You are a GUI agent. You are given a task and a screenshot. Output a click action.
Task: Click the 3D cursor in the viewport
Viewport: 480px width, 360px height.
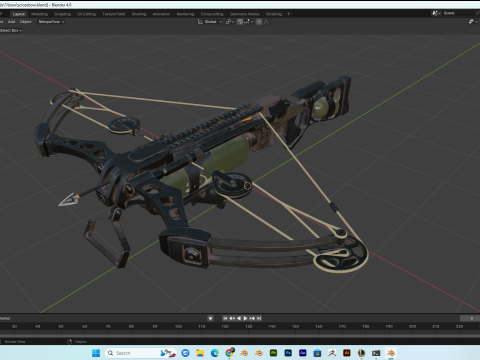point(247,186)
